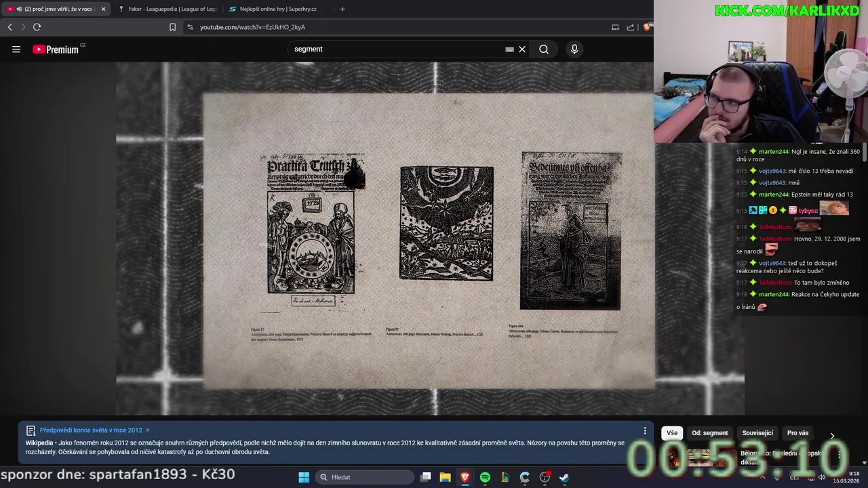Switch to Superhry.cz browser tab
Image resolution: width=868 pixels, height=488 pixels.
pos(278,9)
